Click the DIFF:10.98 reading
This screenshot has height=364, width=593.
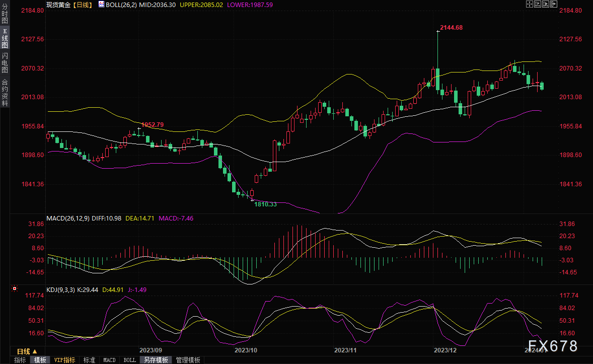pos(106,219)
